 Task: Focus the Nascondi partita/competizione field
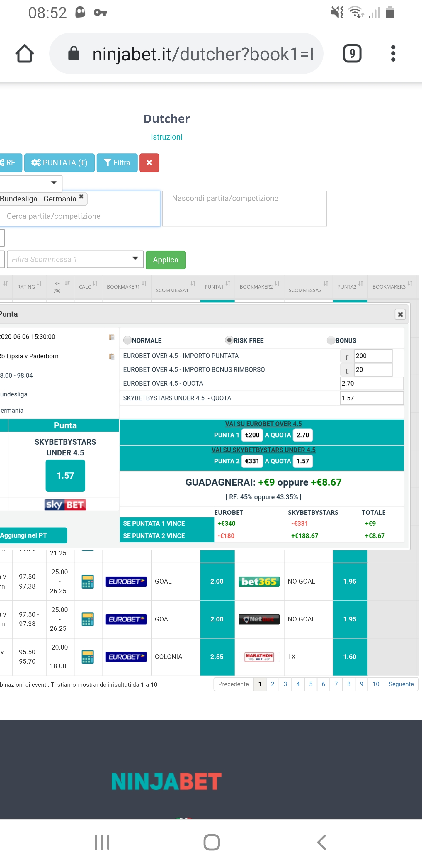tap(244, 208)
